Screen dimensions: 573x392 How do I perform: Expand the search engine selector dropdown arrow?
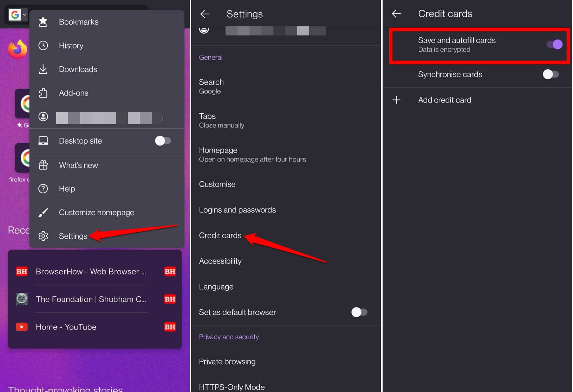point(24,15)
